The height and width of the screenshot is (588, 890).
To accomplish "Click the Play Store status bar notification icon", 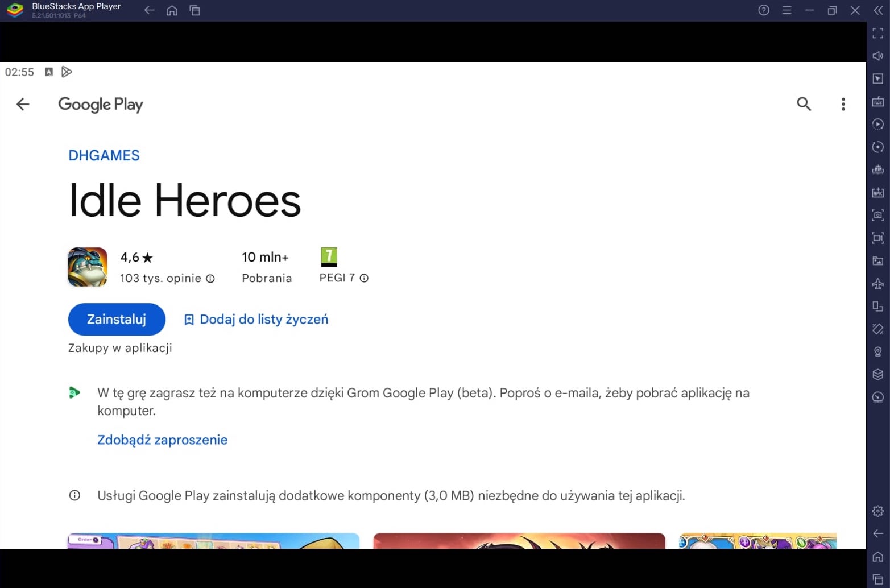I will (67, 72).
